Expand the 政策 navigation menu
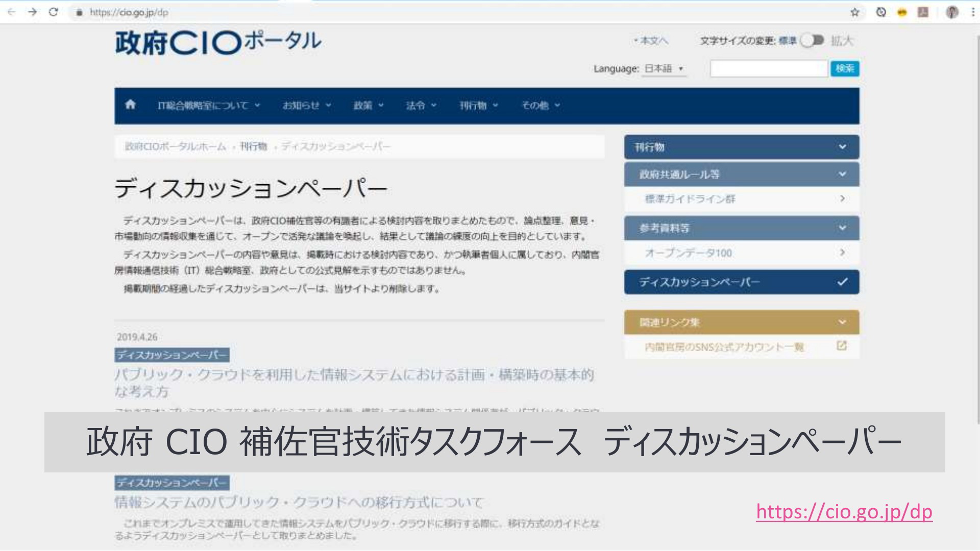Image resolution: width=980 pixels, height=551 pixels. click(x=368, y=106)
